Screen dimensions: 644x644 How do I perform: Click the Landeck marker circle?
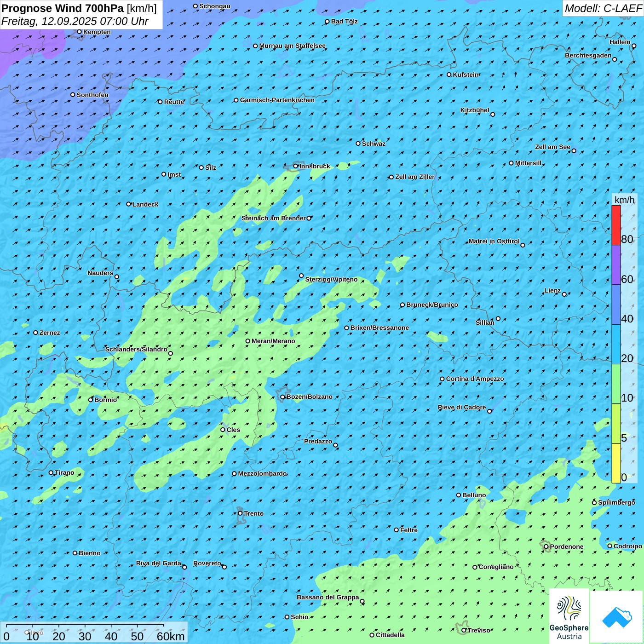[129, 204]
